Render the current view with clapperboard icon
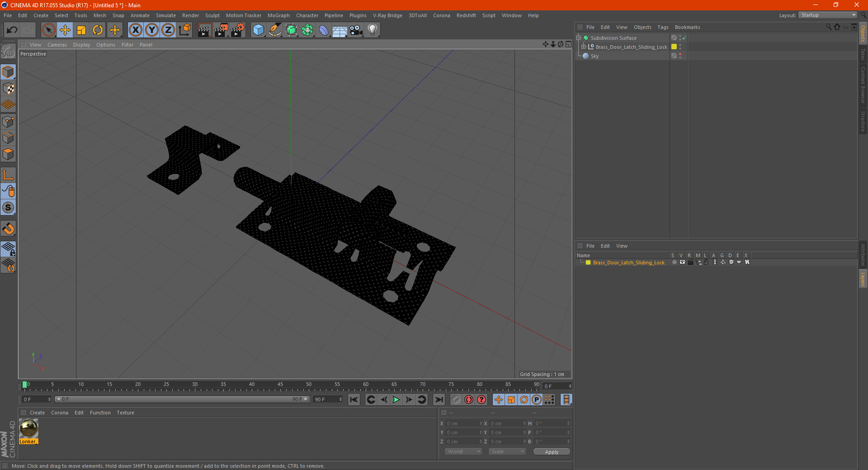This screenshot has height=470, width=868. [x=204, y=30]
